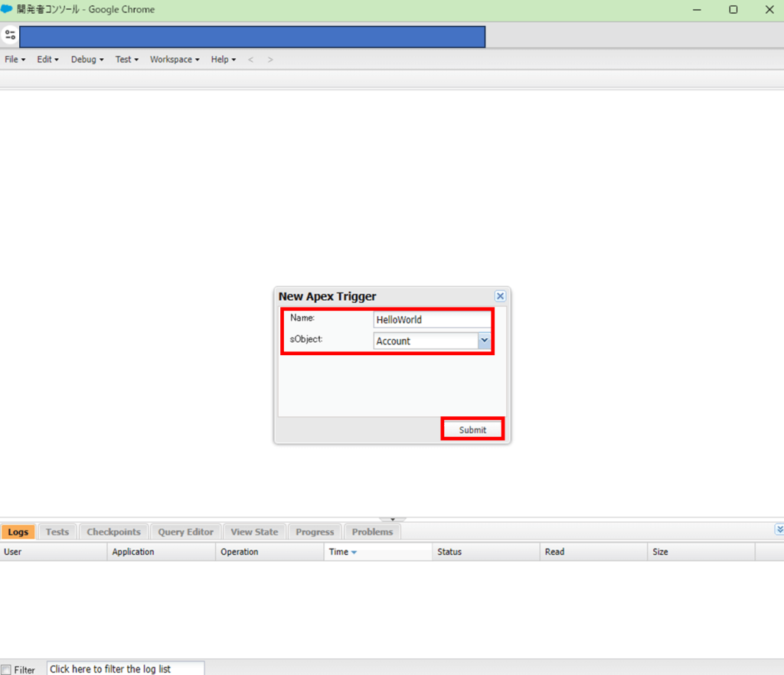784x675 pixels.
Task: Click the forward navigation arrow in menu bar
Action: click(270, 60)
